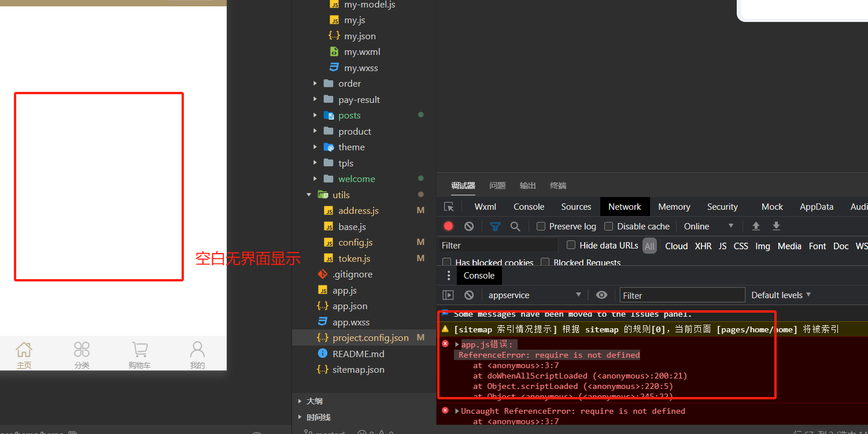Select the XHR request type filter

tap(703, 246)
